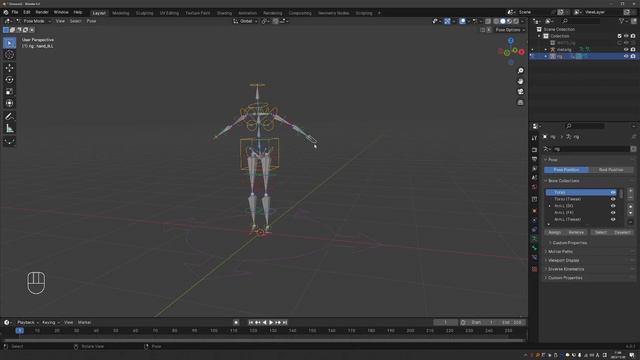The image size is (640, 360).
Task: Jump to the timeline end frame
Action: [x=285, y=322]
